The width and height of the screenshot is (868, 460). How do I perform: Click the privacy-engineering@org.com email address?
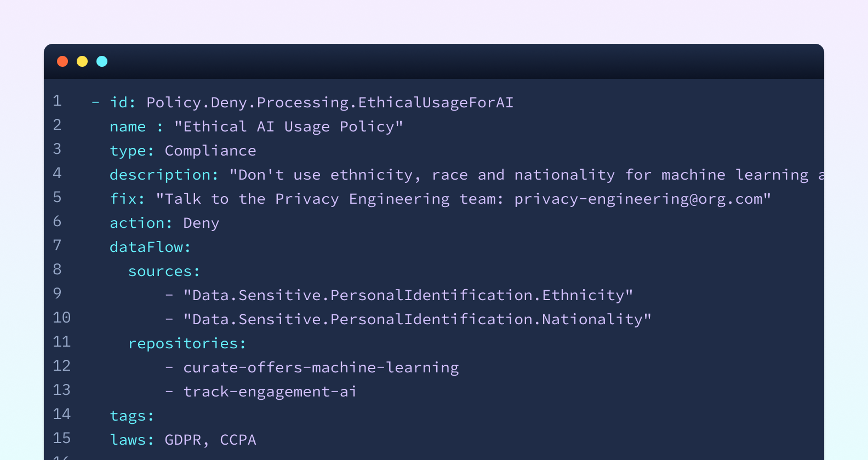point(637,199)
